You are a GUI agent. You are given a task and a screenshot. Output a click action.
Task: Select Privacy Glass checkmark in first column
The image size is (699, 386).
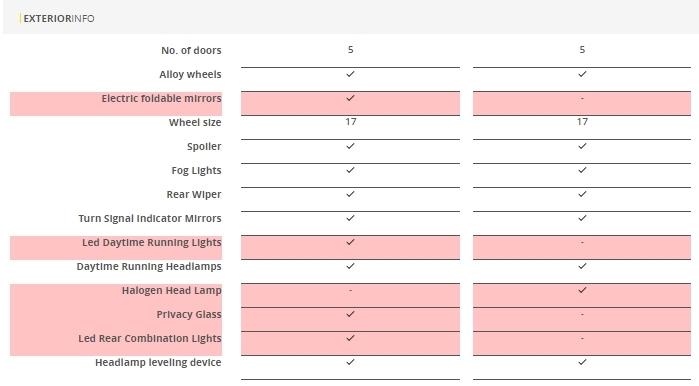[350, 314]
